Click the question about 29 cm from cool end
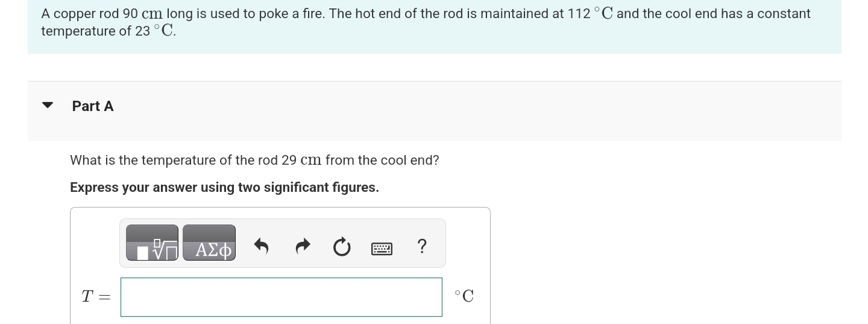 (x=254, y=160)
